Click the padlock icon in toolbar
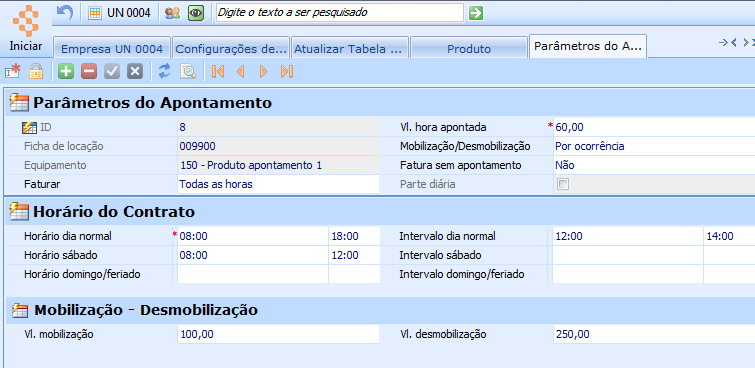The height and width of the screenshot is (368, 755). [36, 72]
